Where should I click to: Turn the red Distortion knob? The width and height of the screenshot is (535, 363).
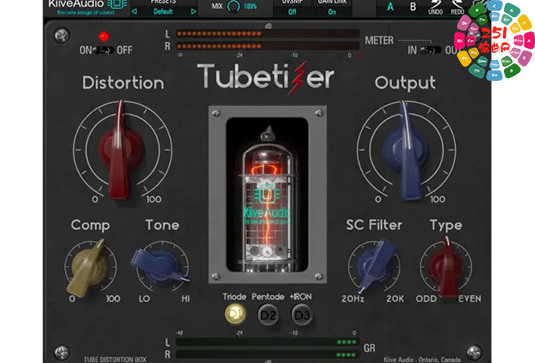(121, 150)
